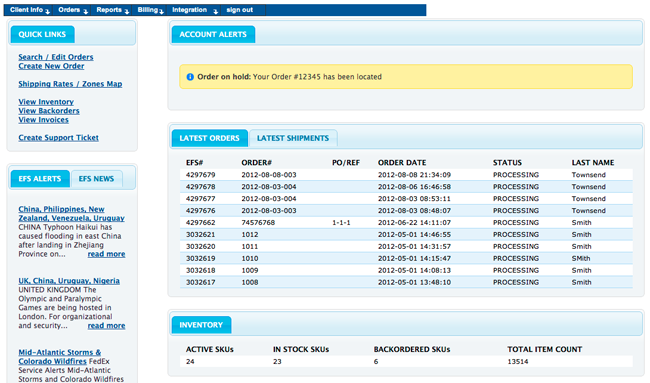
Task: Select the Latest Orders tab
Action: tap(209, 138)
